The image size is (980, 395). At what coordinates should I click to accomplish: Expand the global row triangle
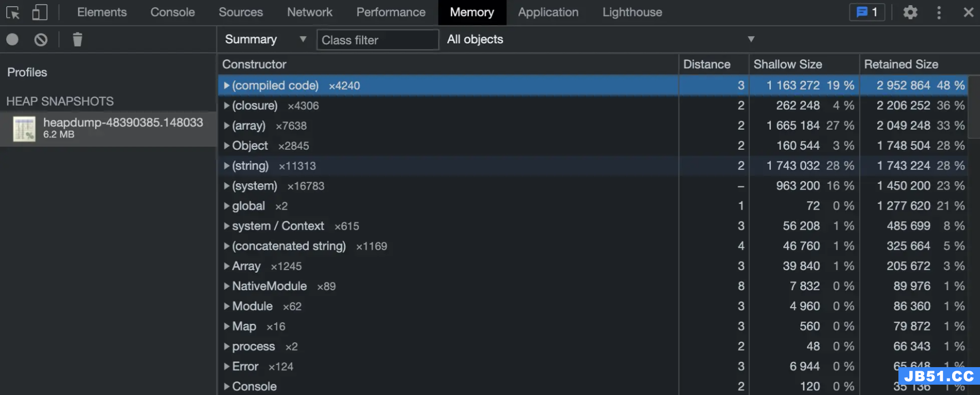(x=226, y=206)
